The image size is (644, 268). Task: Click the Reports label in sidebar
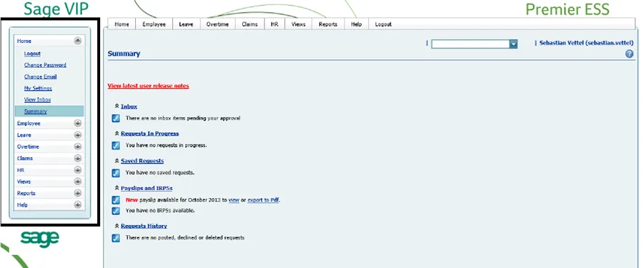click(26, 193)
